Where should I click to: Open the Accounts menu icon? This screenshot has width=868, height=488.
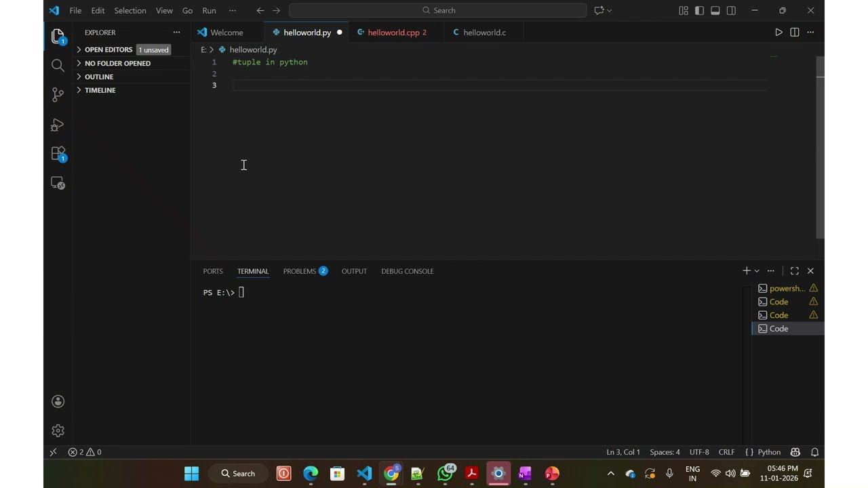58,401
